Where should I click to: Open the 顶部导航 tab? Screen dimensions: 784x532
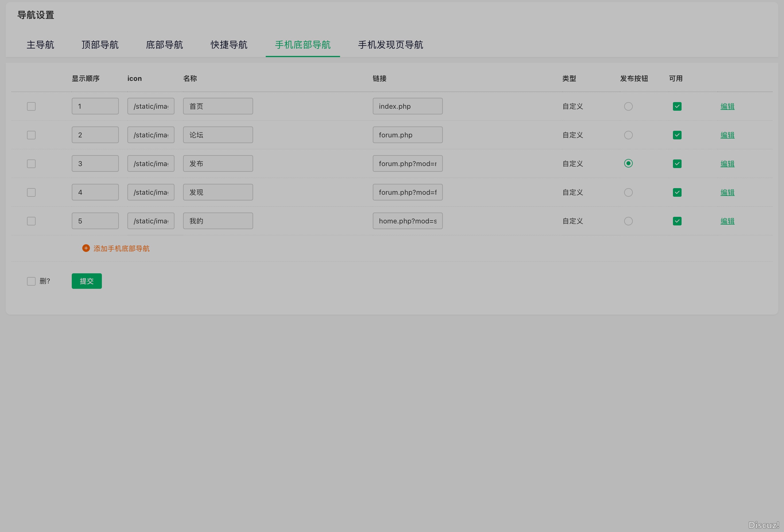[x=100, y=45]
